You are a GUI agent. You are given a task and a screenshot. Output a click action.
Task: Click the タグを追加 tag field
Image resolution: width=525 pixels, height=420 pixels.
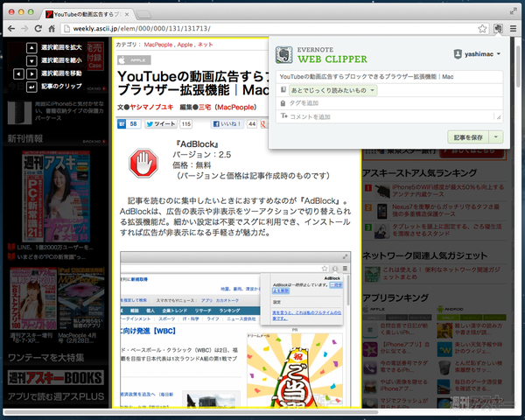coord(389,103)
